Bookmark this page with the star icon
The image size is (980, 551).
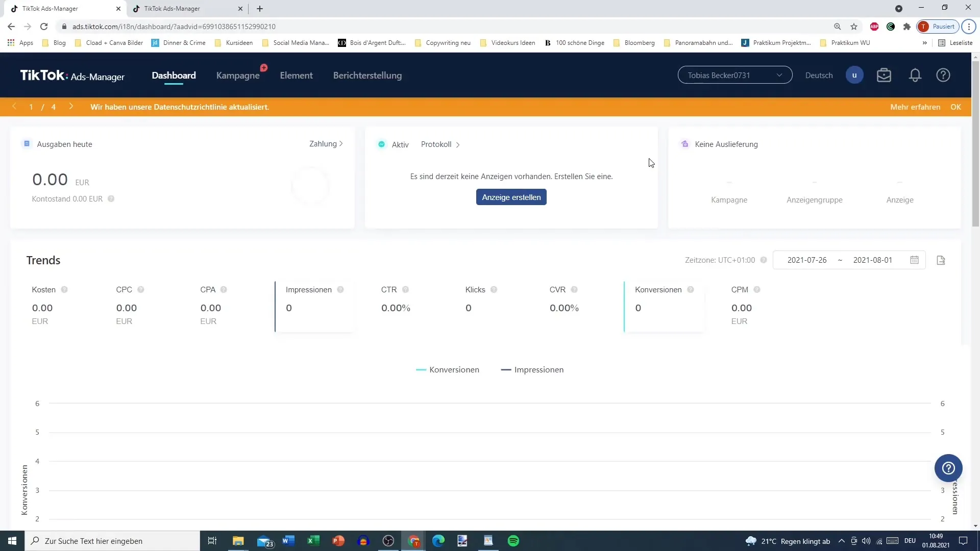tap(853, 27)
